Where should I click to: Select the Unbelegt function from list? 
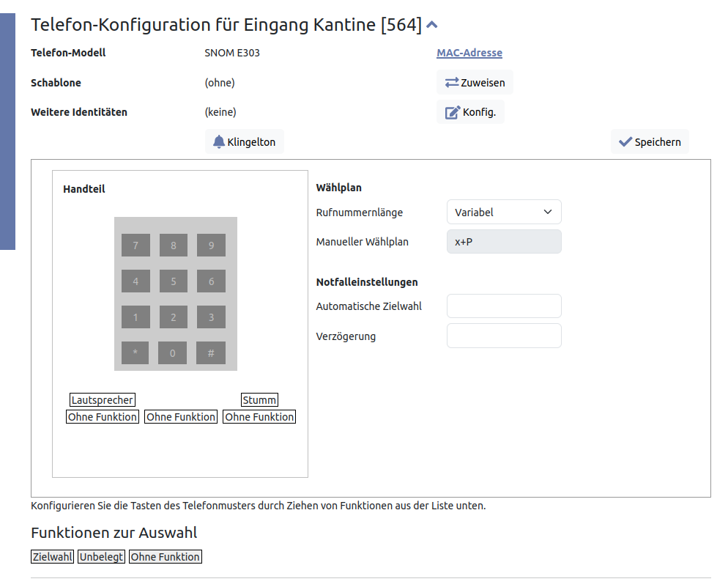[x=102, y=557]
